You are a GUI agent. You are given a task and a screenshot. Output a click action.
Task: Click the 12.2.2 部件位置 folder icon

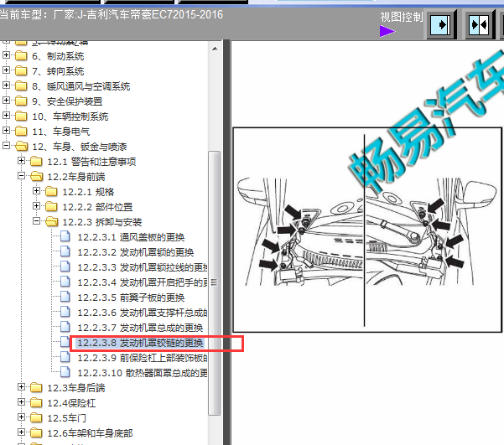(51, 207)
